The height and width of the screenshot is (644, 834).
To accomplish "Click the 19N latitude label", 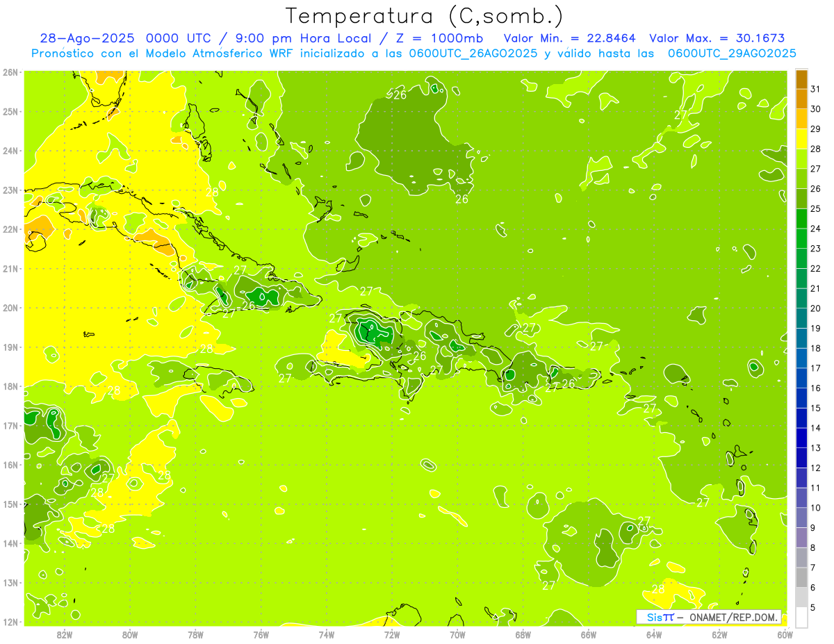I will (10, 347).
